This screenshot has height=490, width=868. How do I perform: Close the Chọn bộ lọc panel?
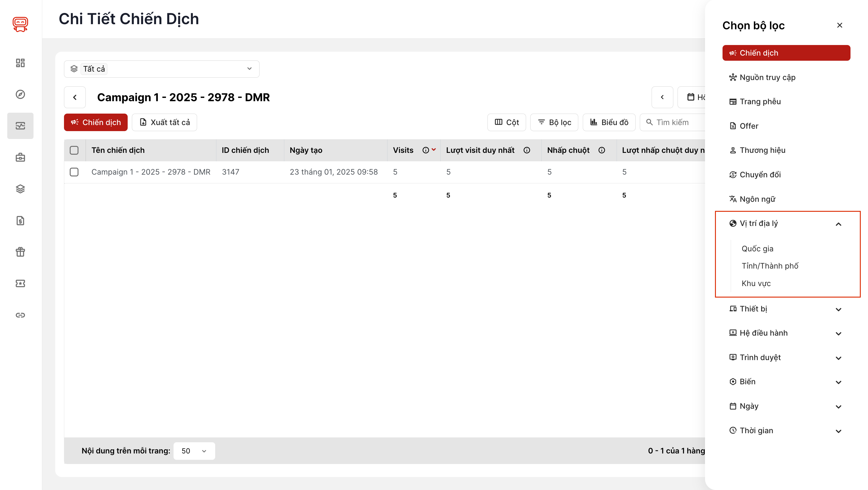pos(839,25)
